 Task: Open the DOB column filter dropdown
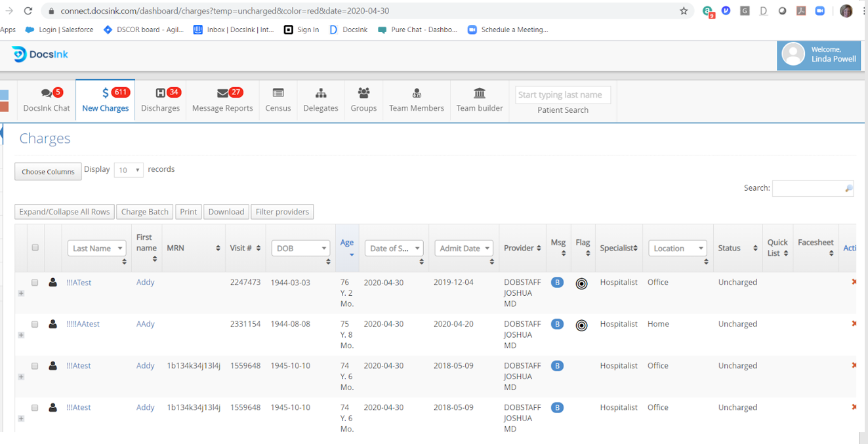(300, 248)
